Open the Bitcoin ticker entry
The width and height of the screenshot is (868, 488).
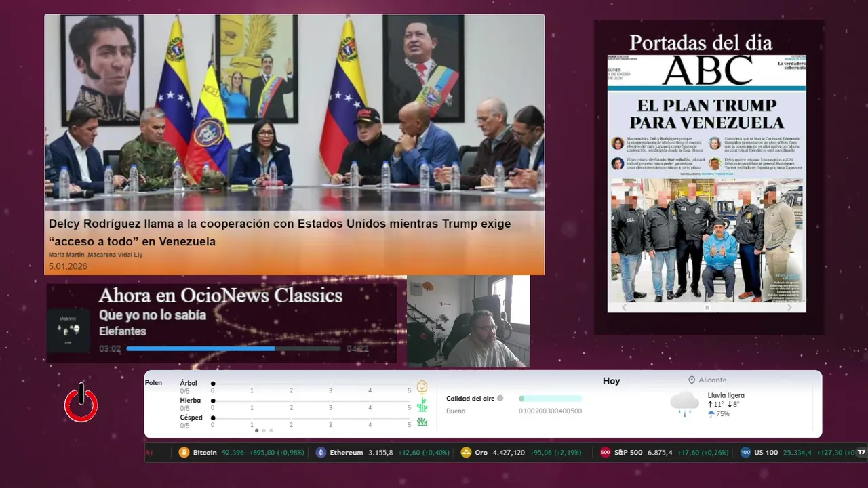tap(241, 452)
